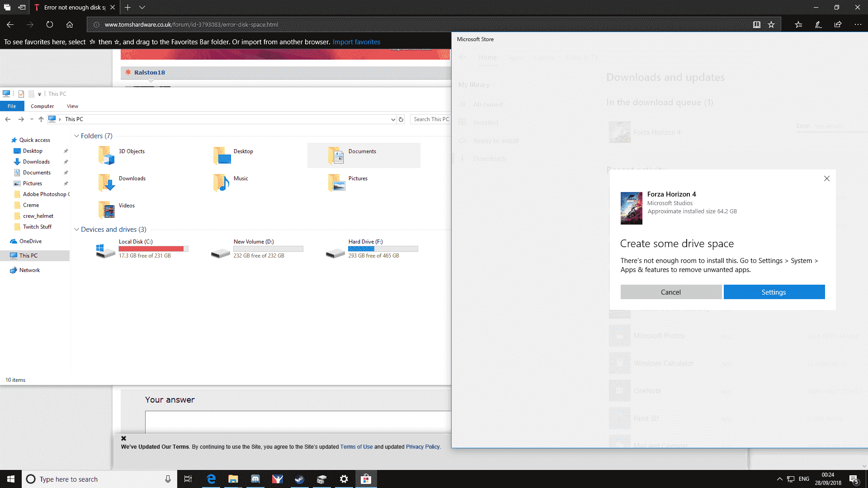
Task: Open File tab in File Explorer
Action: tap(12, 106)
